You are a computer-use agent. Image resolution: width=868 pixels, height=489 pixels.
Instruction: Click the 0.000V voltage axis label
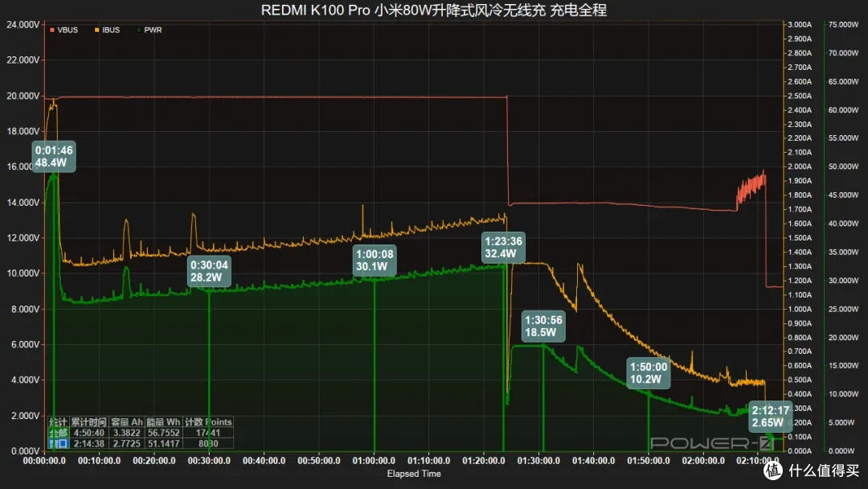click(x=25, y=450)
